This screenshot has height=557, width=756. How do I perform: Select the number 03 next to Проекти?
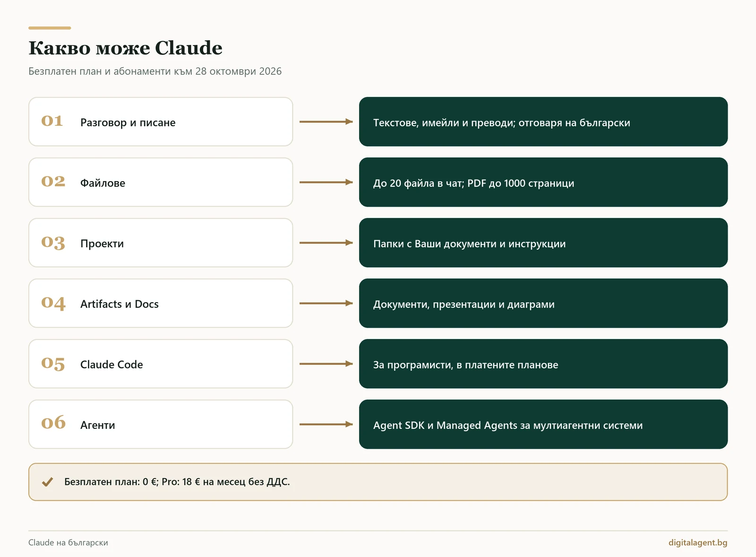(53, 243)
